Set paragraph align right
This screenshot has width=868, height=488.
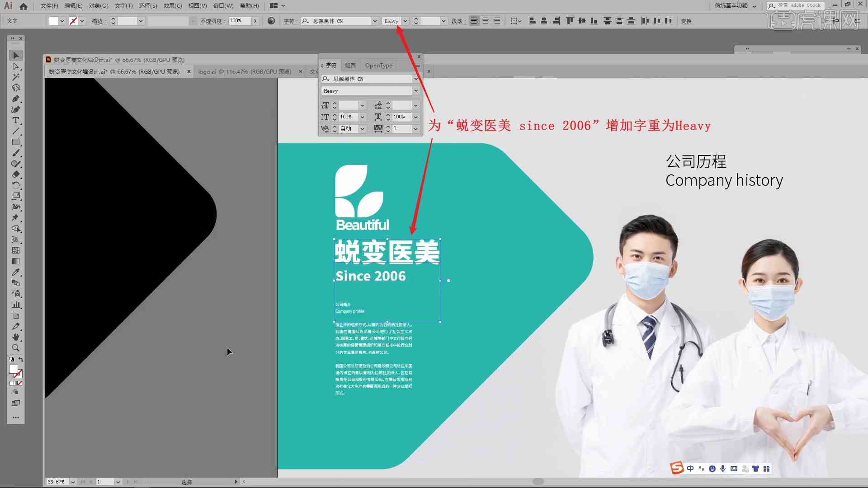point(497,21)
